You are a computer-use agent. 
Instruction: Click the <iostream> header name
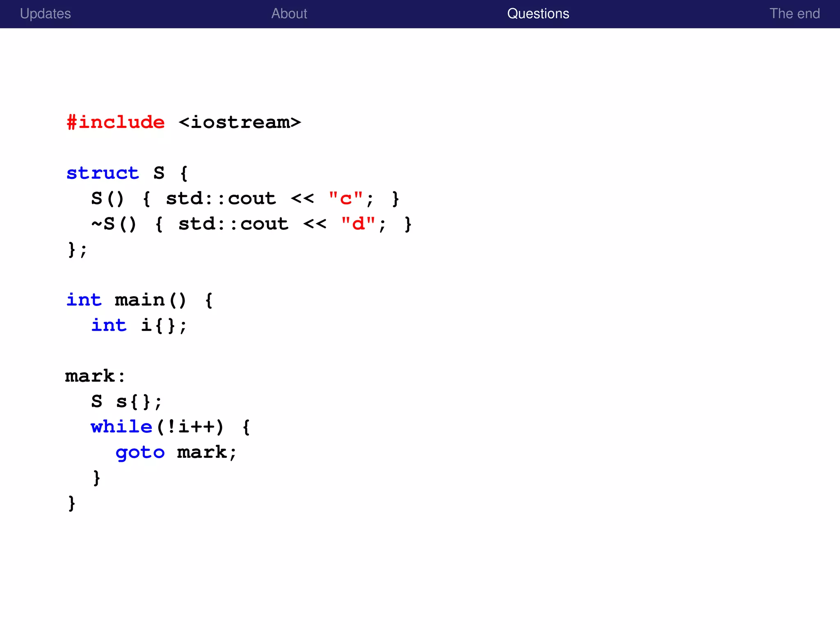click(x=240, y=122)
